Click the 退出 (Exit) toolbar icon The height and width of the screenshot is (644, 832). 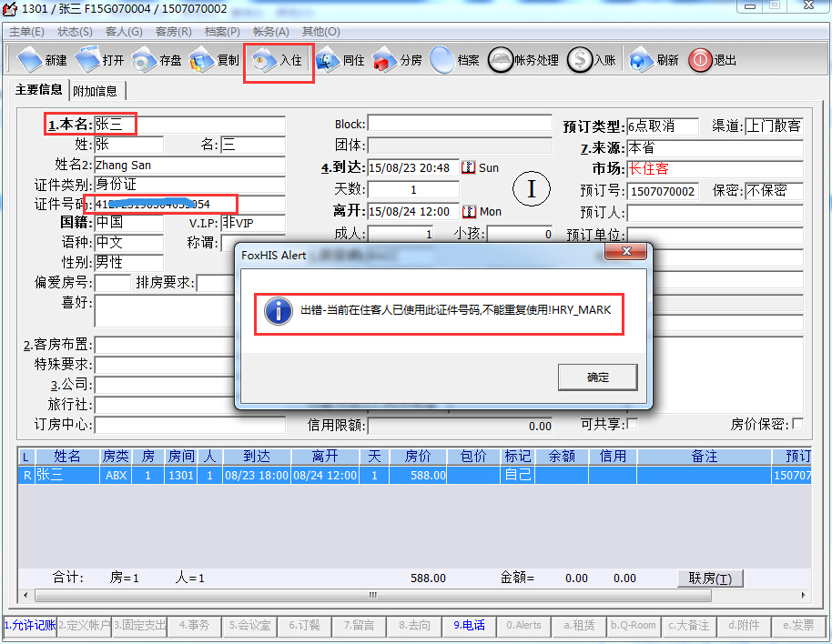[700, 61]
